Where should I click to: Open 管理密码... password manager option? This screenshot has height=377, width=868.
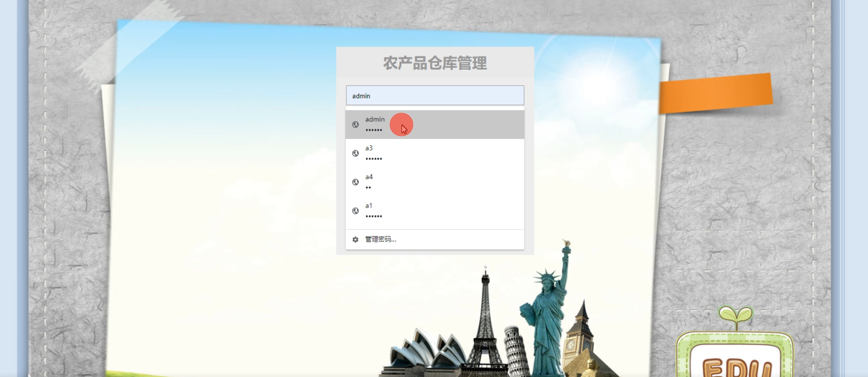[435, 239]
